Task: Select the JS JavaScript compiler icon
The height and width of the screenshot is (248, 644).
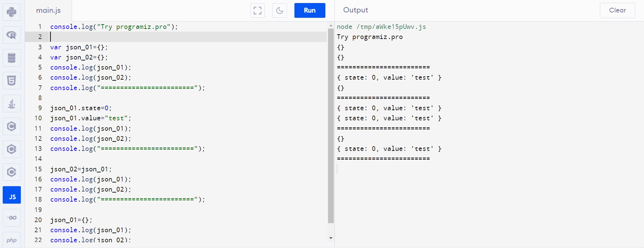Action: (x=12, y=195)
